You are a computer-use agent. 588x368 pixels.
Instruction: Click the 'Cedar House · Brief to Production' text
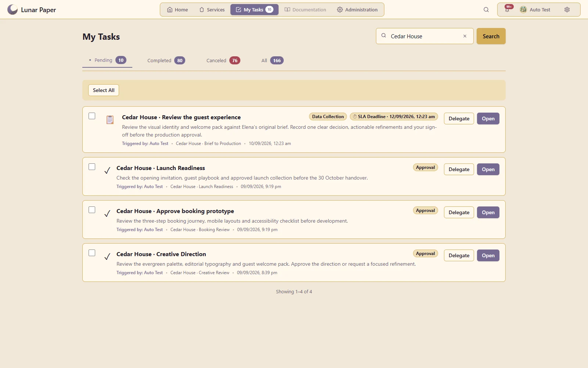coord(208,144)
